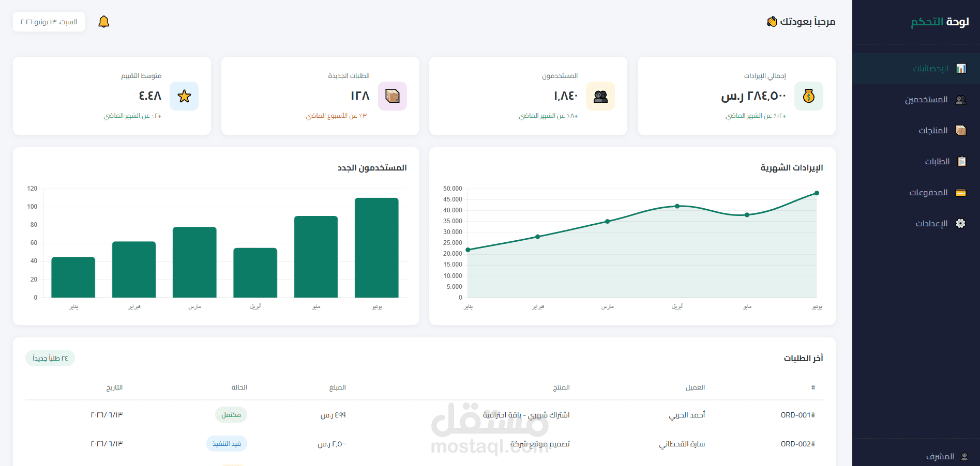Click the new orders value ١٢٨
980x466 pixels.
click(x=360, y=96)
